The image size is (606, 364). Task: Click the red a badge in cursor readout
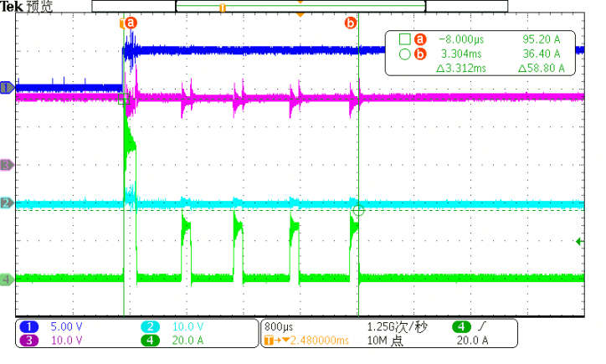tap(420, 39)
